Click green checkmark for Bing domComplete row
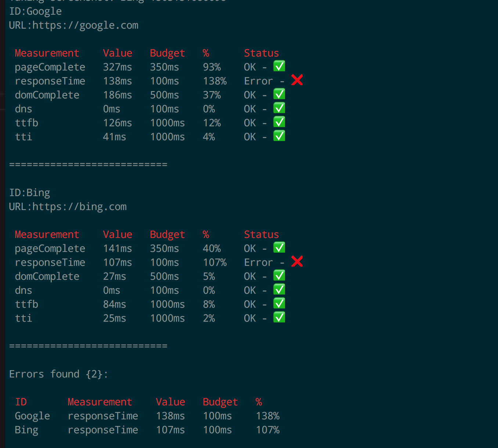498x448 pixels. pyautogui.click(x=279, y=276)
